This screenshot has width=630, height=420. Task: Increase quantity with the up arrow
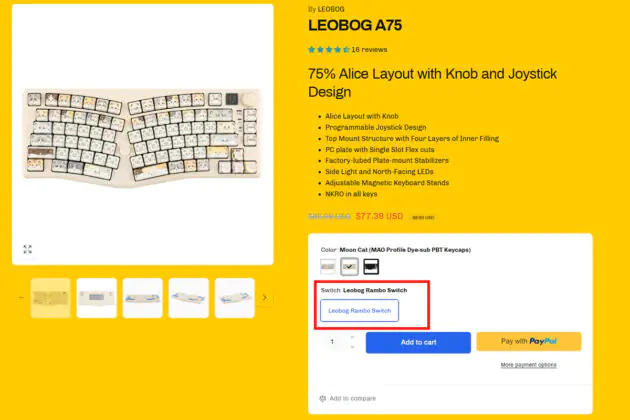pyautogui.click(x=352, y=337)
